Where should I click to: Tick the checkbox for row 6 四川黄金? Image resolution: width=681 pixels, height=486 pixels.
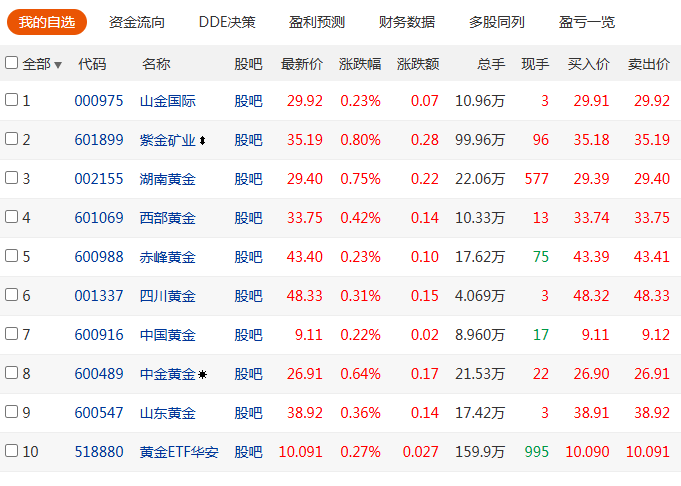(11, 294)
